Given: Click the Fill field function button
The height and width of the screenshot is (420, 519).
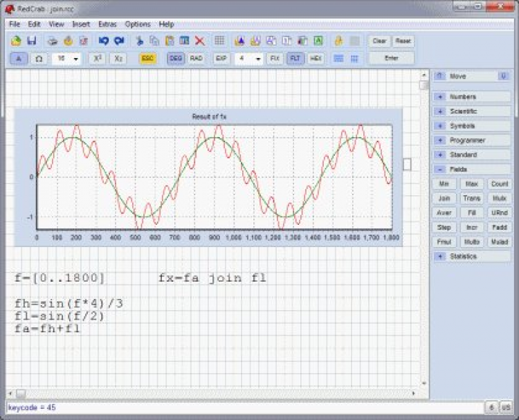Looking at the screenshot, I should coord(472,213).
